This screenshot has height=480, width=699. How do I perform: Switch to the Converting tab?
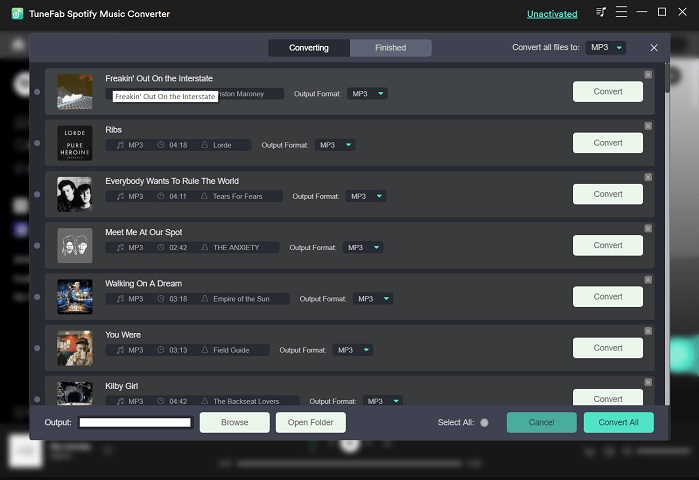coord(309,48)
